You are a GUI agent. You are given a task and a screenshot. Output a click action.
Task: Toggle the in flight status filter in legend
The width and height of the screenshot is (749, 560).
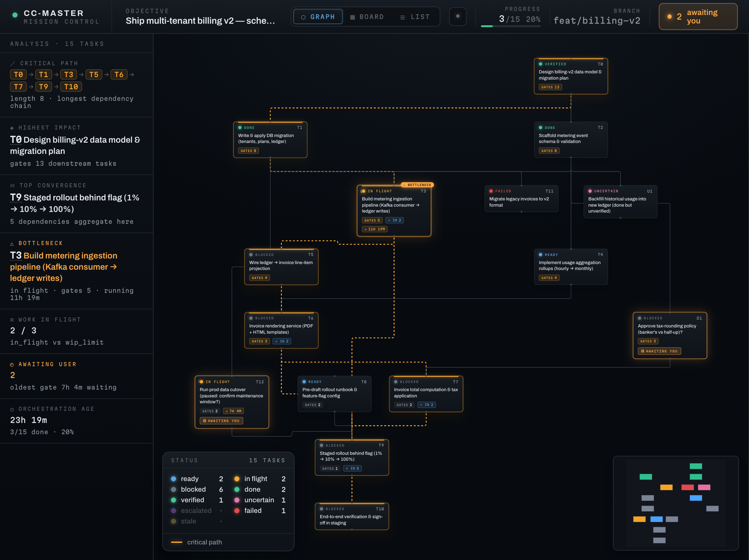pyautogui.click(x=260, y=479)
